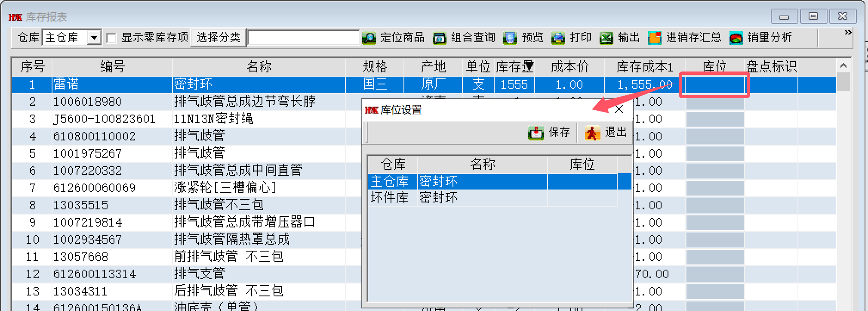Viewport: 868px width, 311px height.
Task: Close the 库位设置 dialog
Action: pos(619,109)
